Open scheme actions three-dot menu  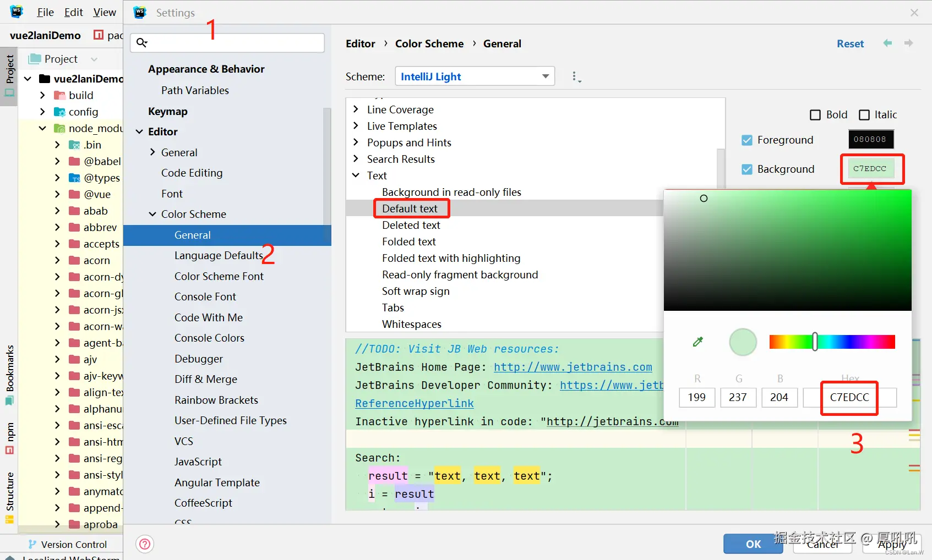(576, 77)
